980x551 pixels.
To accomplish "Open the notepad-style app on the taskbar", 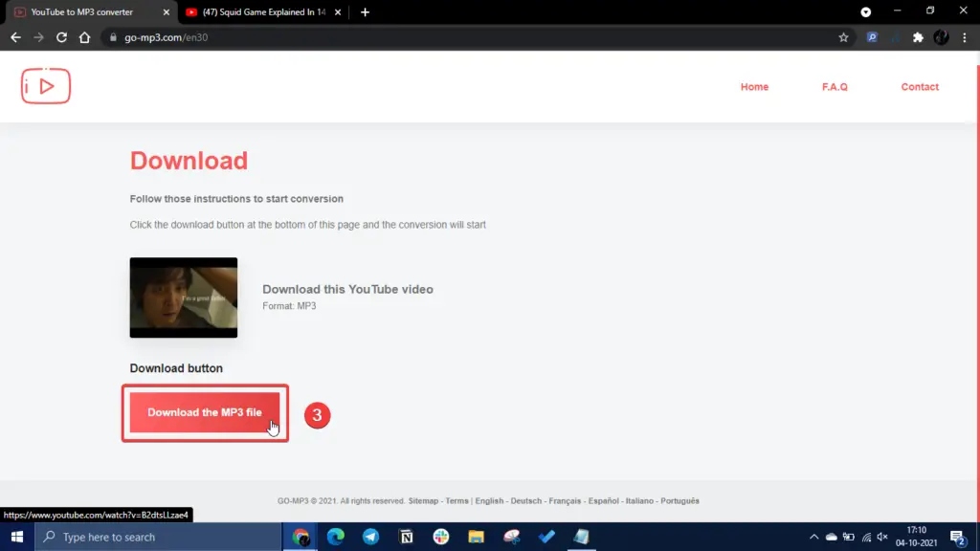I will [581, 537].
